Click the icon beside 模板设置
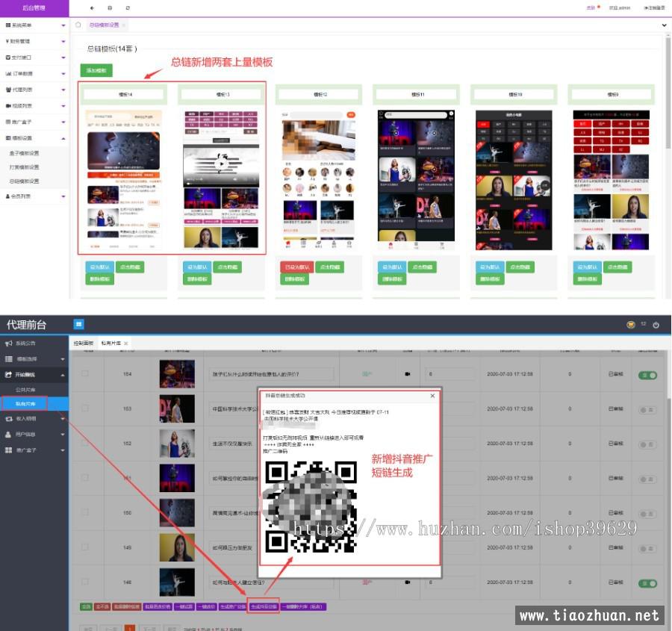Image resolution: width=672 pixels, height=631 pixels. [8, 138]
